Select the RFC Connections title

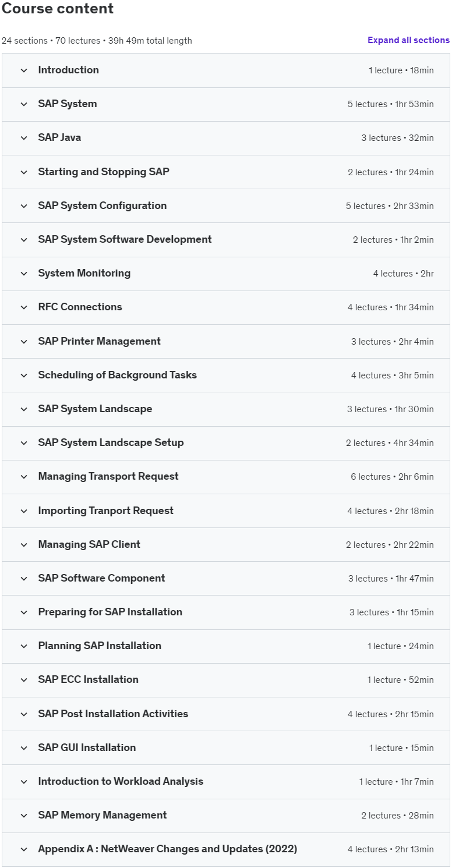(80, 307)
